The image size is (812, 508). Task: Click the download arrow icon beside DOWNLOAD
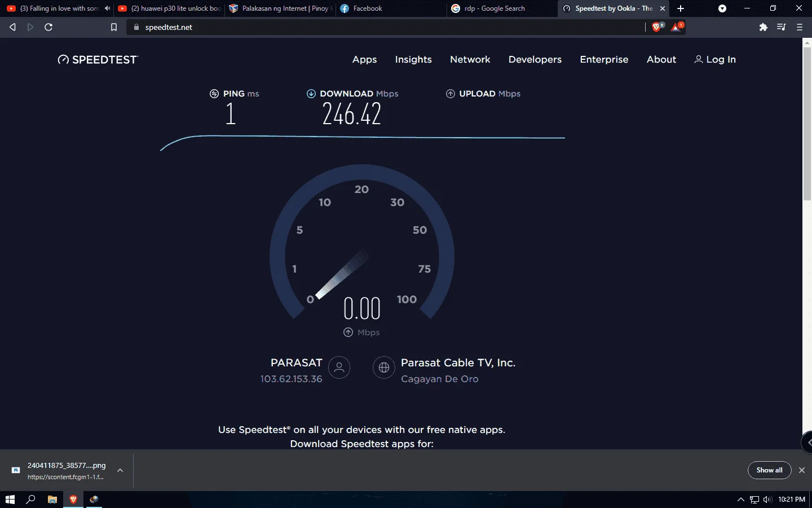pyautogui.click(x=311, y=94)
